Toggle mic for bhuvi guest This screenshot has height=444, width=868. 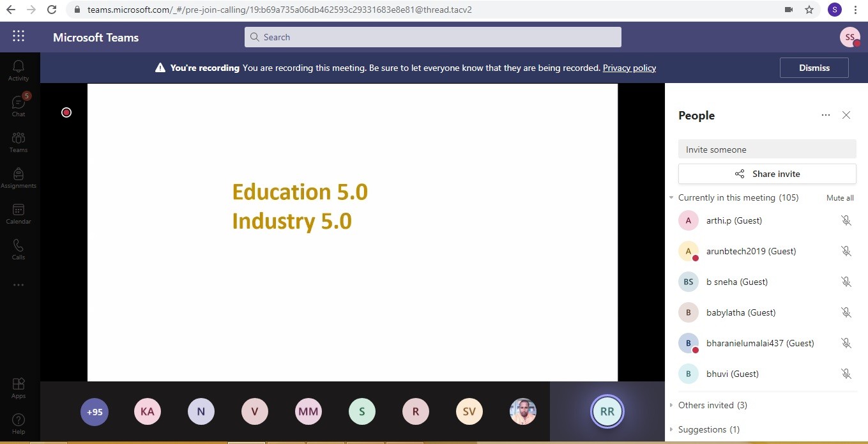tap(846, 374)
